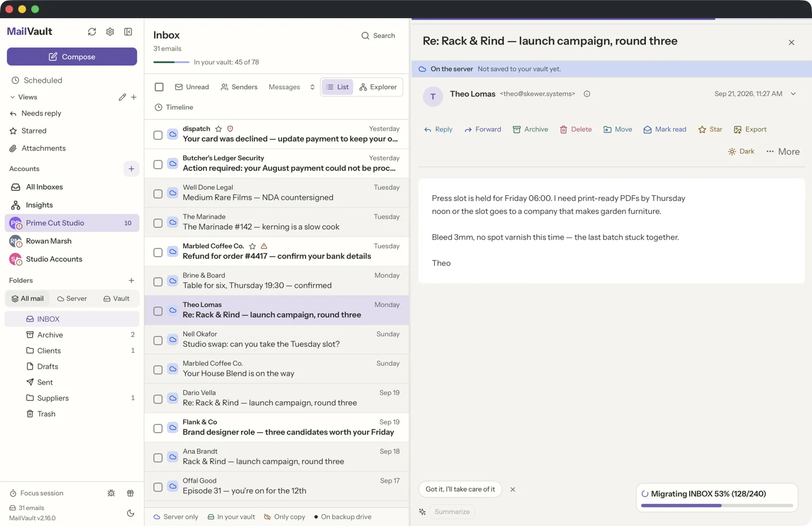
Task: Select Nell Okafor email checkbox
Action: point(158,340)
